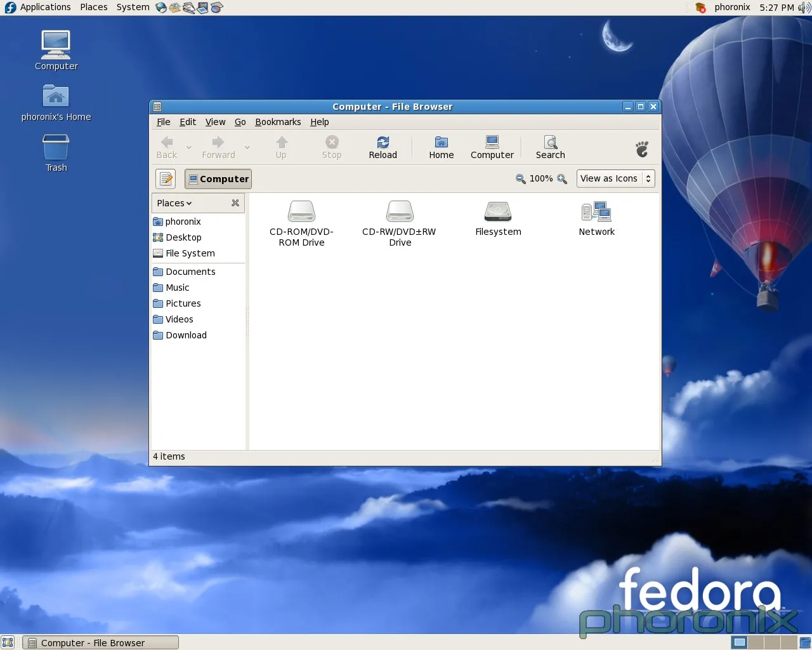812x650 pixels.
Task: Select the CD-RW/DVD±RW Drive icon
Action: click(x=400, y=223)
